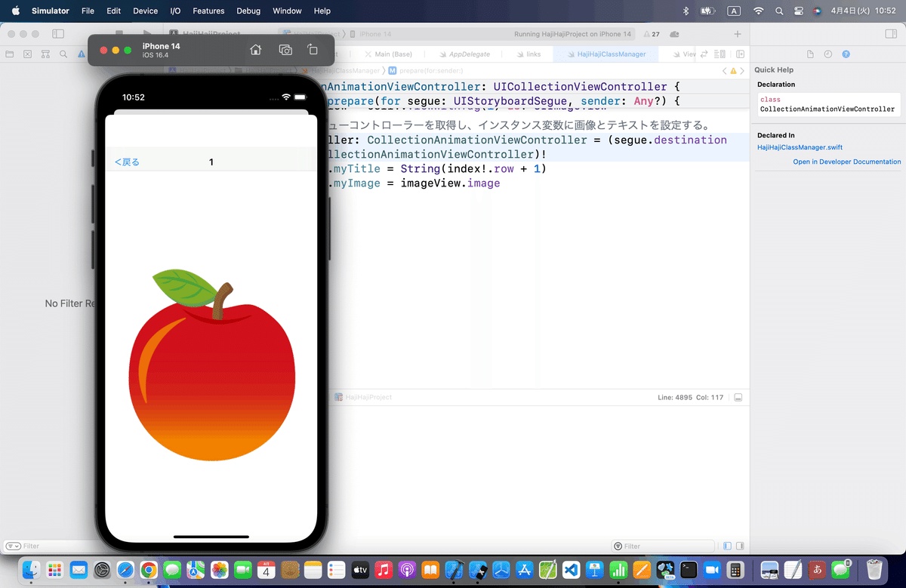Open the Features menu

(x=208, y=11)
